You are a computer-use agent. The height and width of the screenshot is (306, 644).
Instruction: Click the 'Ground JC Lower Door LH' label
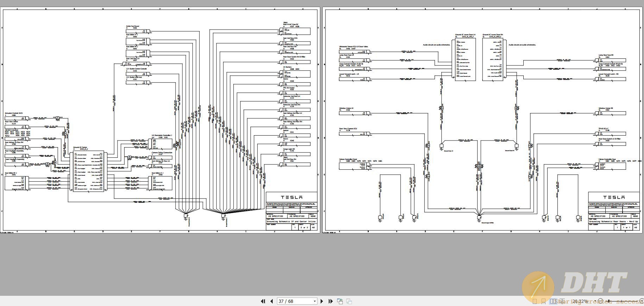(x=465, y=35)
